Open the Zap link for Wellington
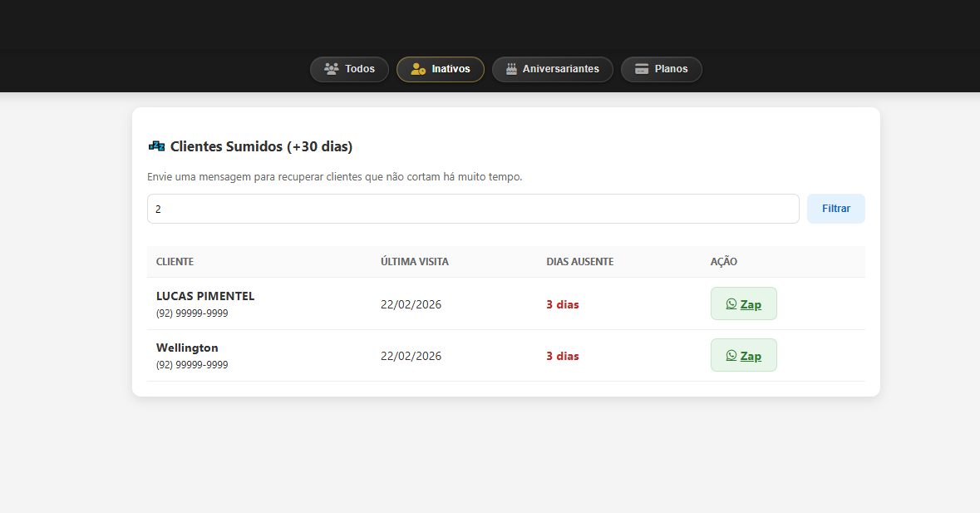980x513 pixels. 751,356
